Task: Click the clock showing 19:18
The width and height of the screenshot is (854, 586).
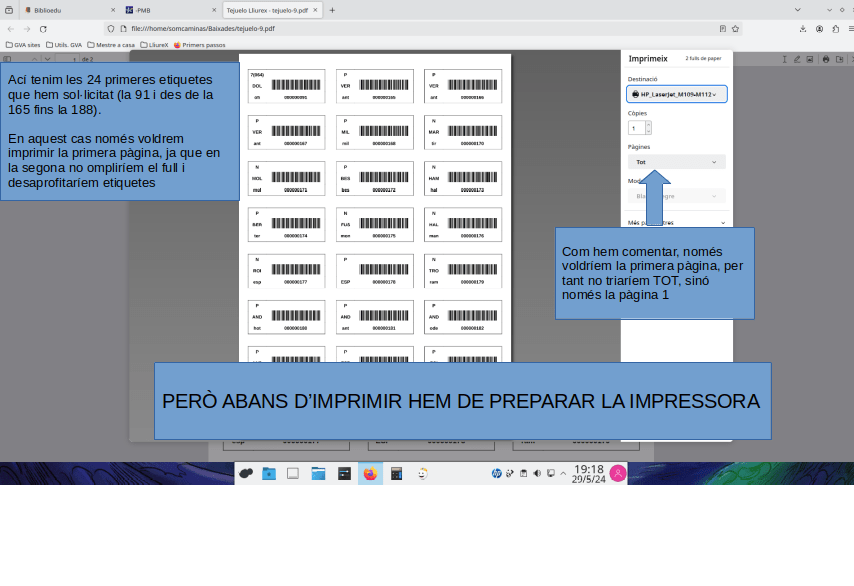Action: [589, 474]
